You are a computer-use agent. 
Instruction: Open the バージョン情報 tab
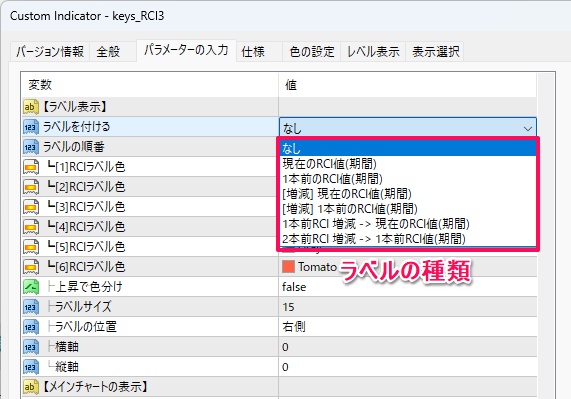(x=50, y=51)
